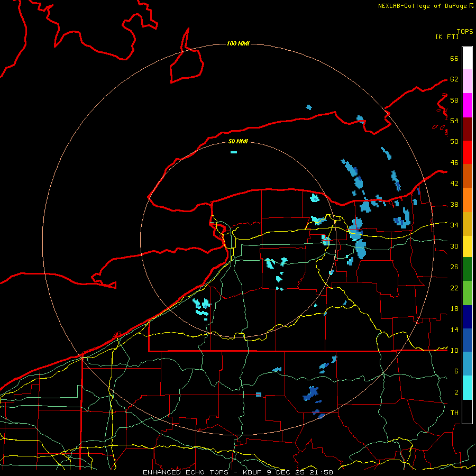Viewport: 476px width, 476px height.
Task: Select the mustard gold legend swatch
Action: coord(467,224)
